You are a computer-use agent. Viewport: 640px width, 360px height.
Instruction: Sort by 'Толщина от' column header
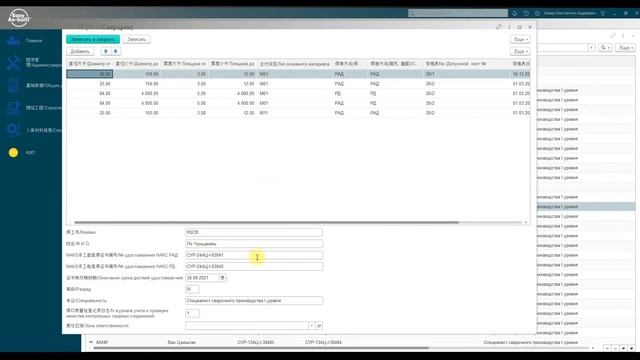pyautogui.click(x=184, y=64)
